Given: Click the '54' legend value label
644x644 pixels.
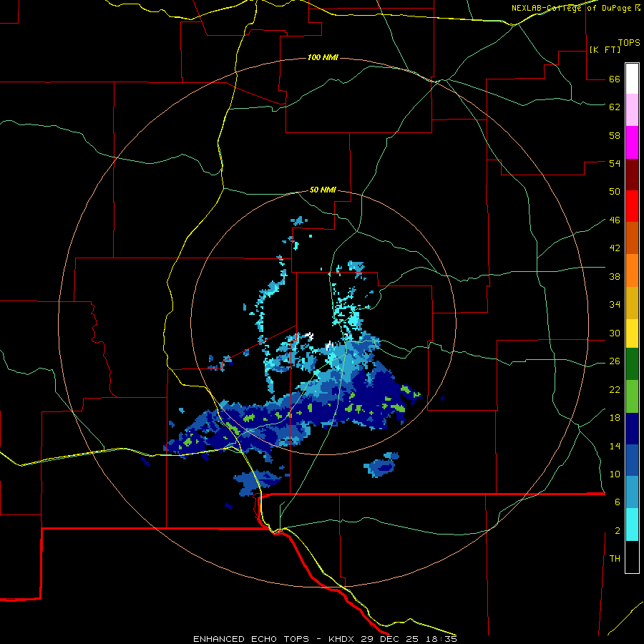Looking at the screenshot, I should 615,163.
